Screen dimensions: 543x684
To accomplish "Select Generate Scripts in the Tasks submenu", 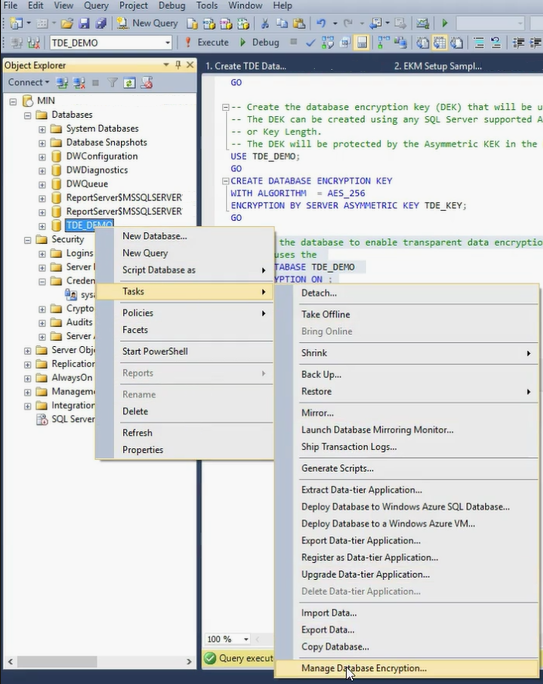I will click(x=407, y=469).
